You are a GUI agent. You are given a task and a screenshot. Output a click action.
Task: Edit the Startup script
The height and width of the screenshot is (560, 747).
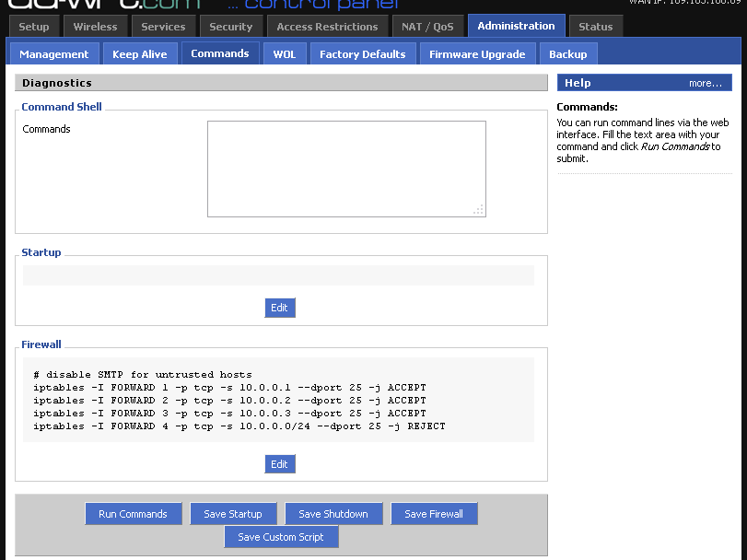point(280,308)
